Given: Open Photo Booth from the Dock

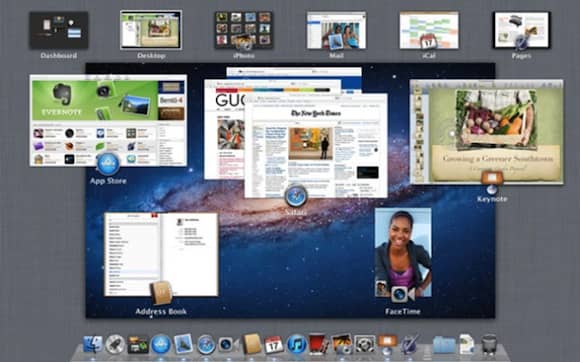Looking at the screenshot, I should [319, 345].
